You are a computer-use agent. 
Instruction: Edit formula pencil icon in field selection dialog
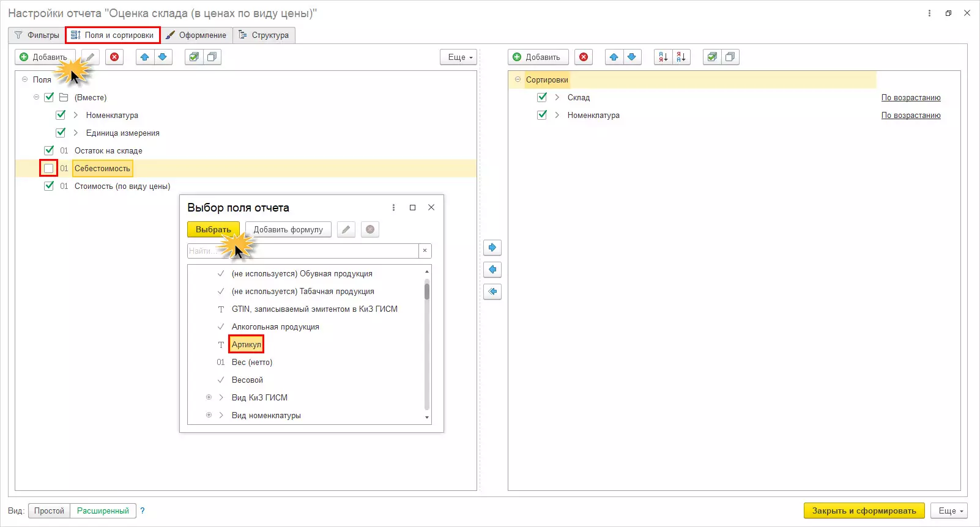coord(346,229)
